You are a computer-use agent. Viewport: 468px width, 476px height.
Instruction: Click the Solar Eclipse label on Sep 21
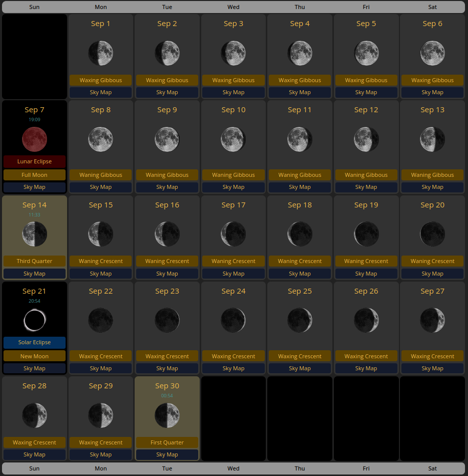[x=35, y=342]
